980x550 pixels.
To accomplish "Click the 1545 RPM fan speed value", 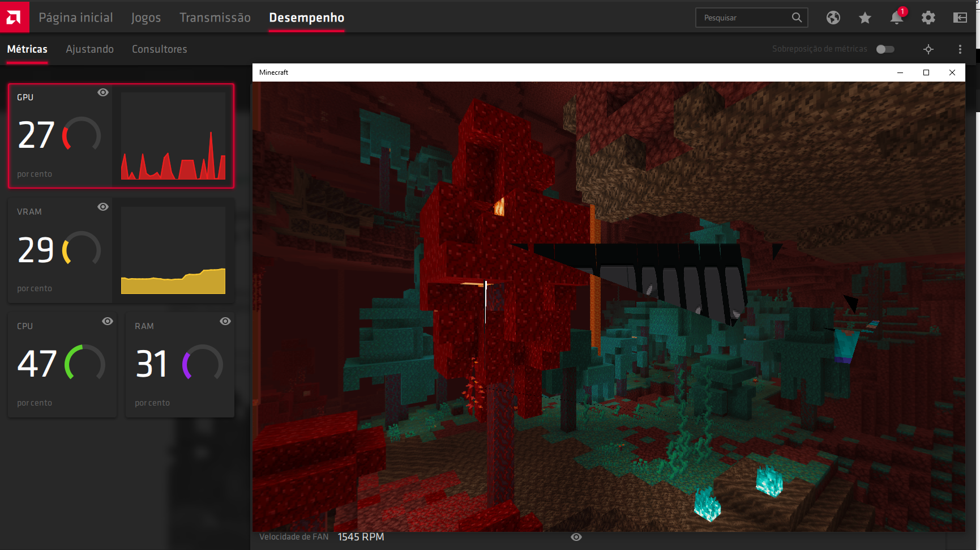I will (x=361, y=537).
